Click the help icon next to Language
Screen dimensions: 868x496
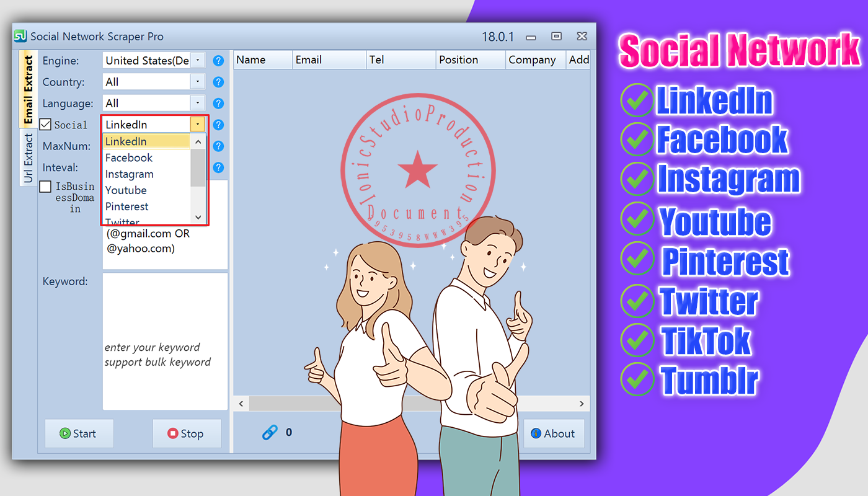[x=218, y=104]
